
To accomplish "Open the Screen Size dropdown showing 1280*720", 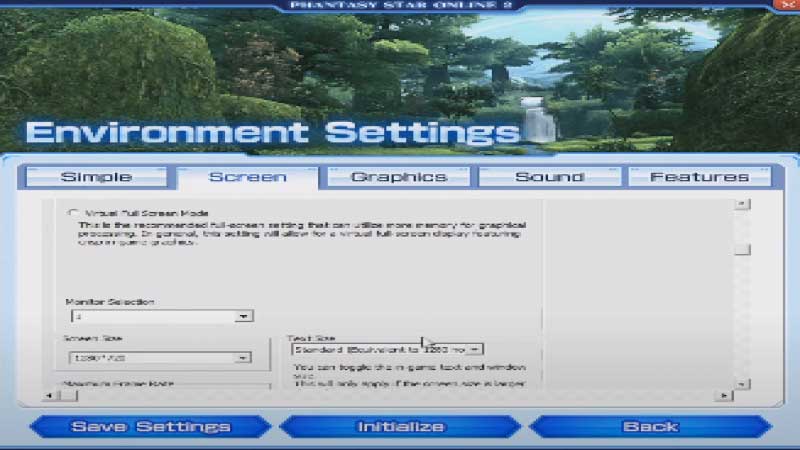I will tap(160, 358).
